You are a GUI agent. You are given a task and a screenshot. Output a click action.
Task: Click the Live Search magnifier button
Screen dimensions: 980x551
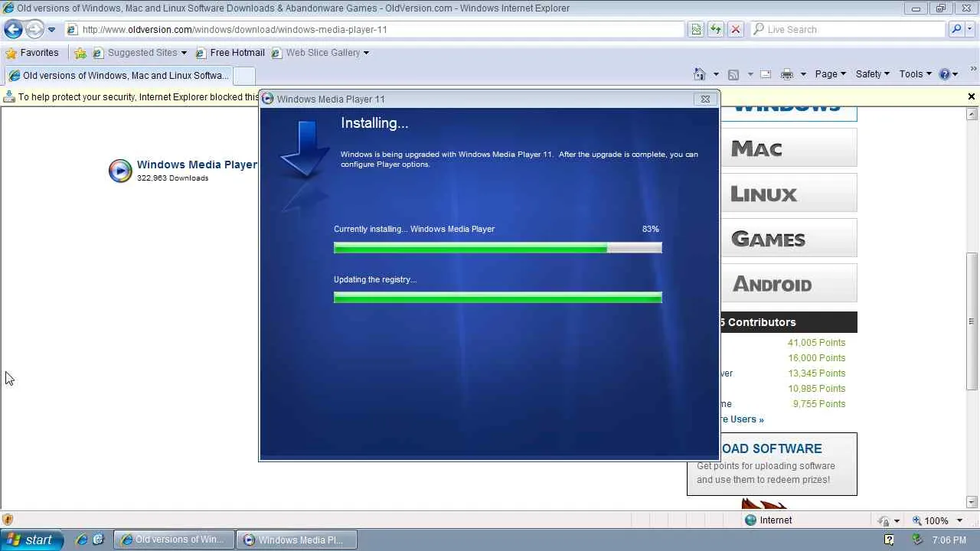click(x=955, y=30)
